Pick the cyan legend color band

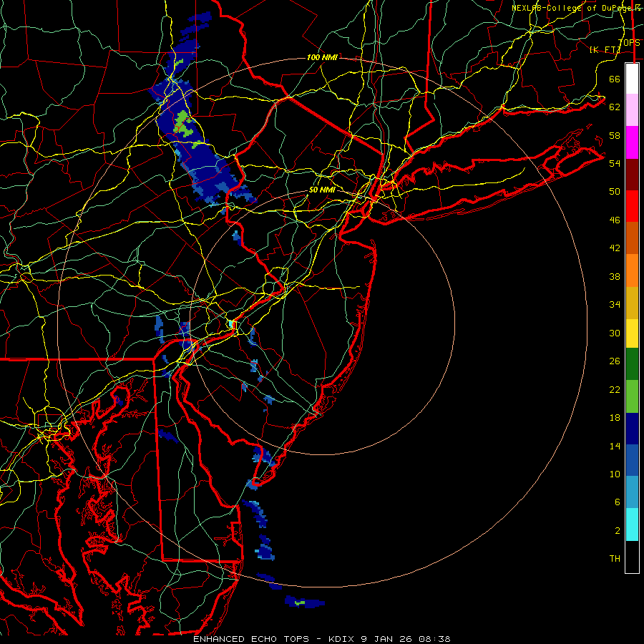point(632,525)
